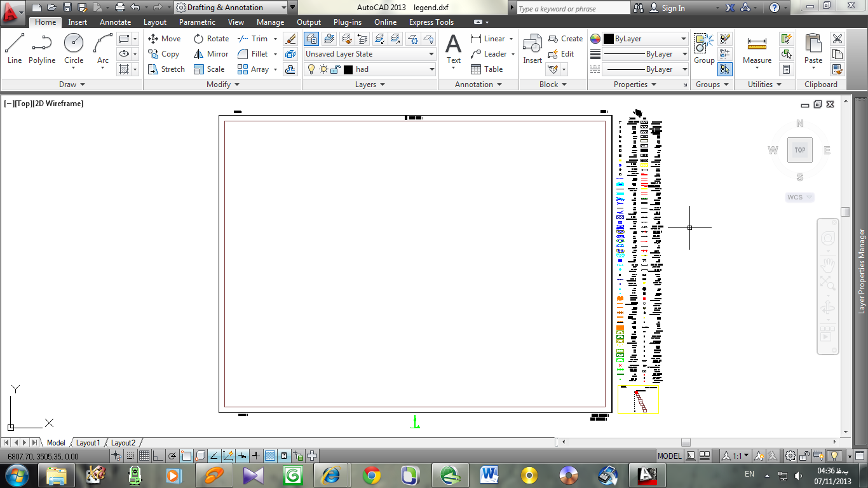Toggle Polar Tracking in status bar
The width and height of the screenshot is (868, 488).
(172, 456)
